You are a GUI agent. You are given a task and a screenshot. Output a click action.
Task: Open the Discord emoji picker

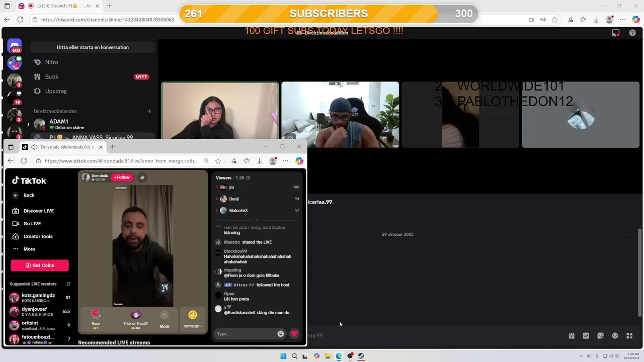[615, 336]
